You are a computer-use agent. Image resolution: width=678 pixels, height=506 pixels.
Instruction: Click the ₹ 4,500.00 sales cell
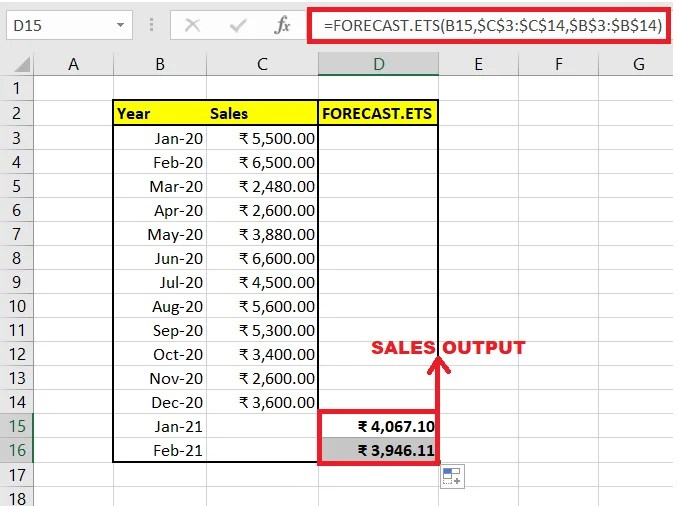(x=262, y=282)
